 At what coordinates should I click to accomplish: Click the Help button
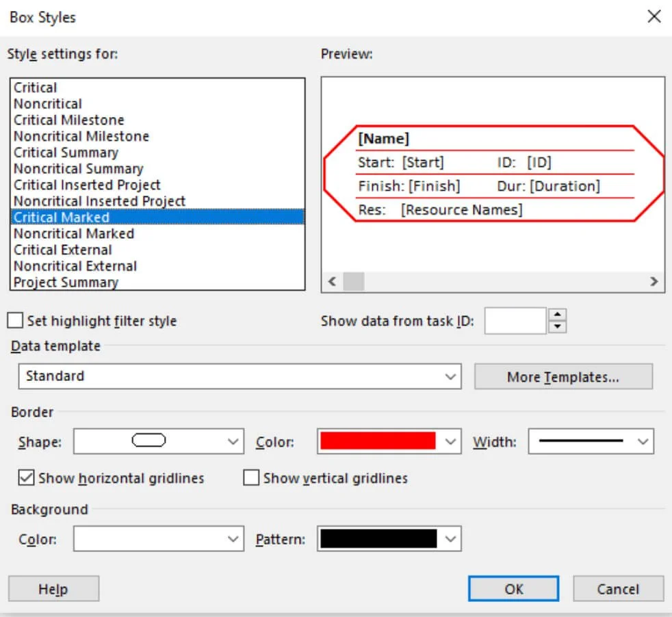[x=53, y=589]
